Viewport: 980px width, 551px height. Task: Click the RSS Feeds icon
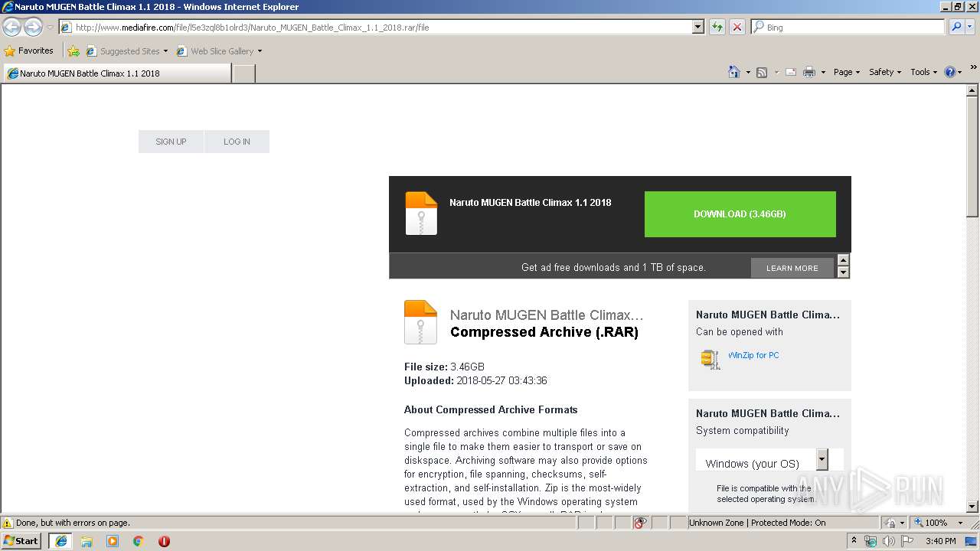tap(762, 72)
